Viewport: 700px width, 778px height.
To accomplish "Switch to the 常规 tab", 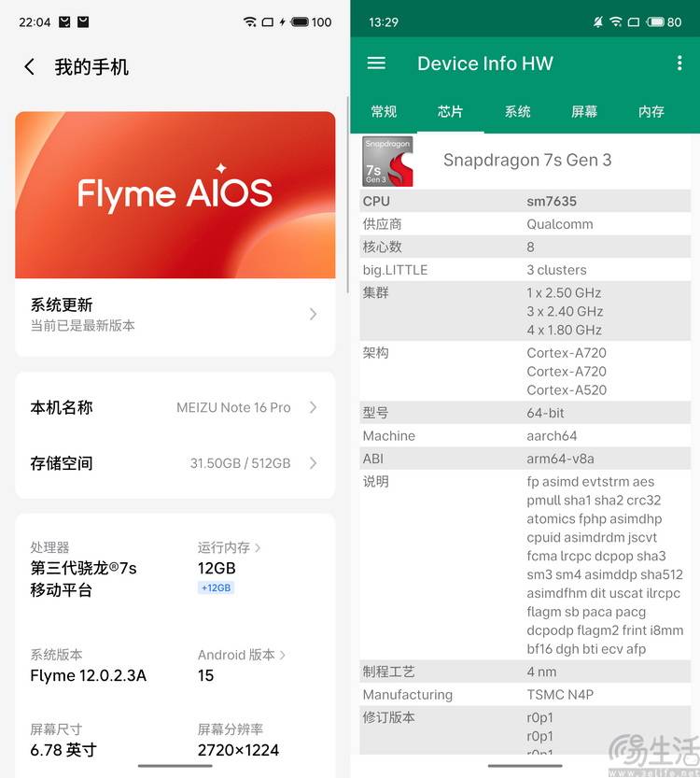I will [384, 112].
